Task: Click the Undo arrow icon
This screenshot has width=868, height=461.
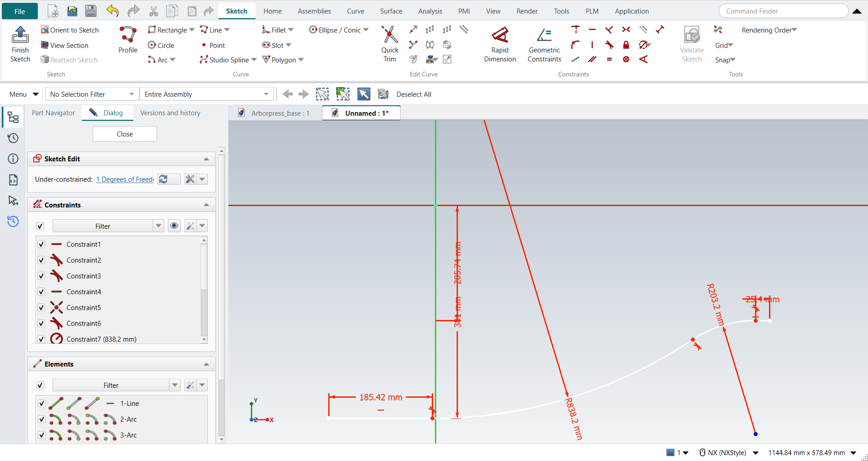Action: coord(113,11)
